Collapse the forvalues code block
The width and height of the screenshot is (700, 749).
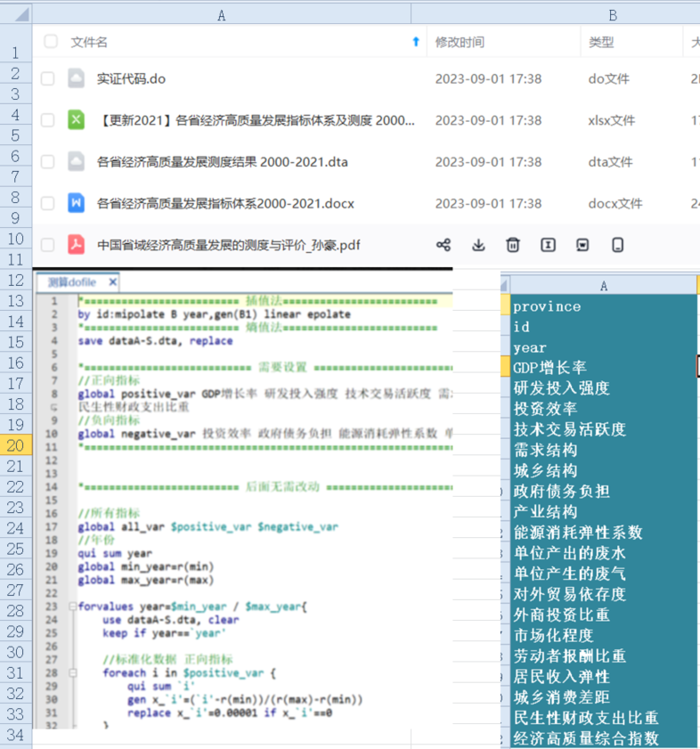pyautogui.click(x=70, y=607)
